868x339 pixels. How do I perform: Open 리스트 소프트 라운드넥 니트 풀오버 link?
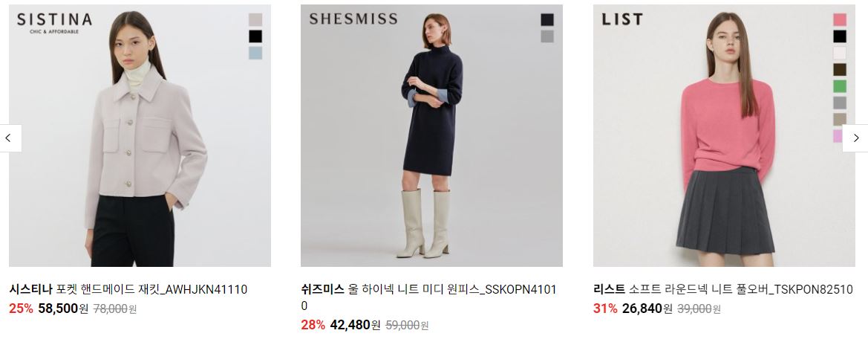tap(723, 289)
